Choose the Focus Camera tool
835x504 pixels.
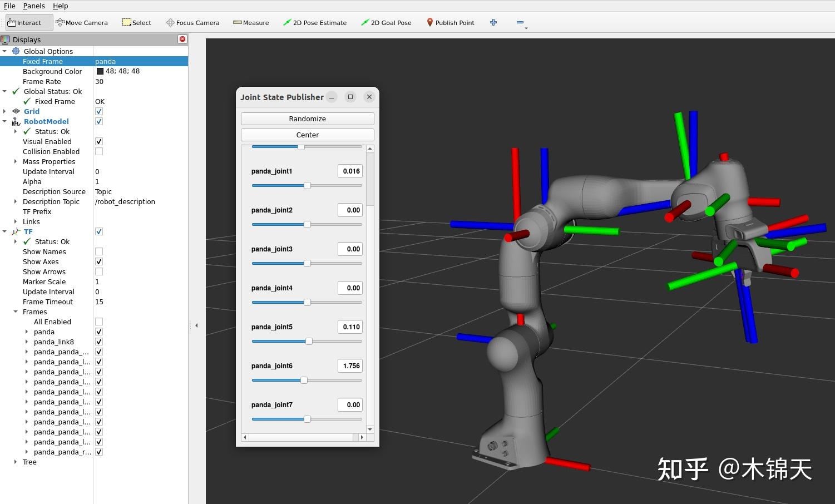192,22
